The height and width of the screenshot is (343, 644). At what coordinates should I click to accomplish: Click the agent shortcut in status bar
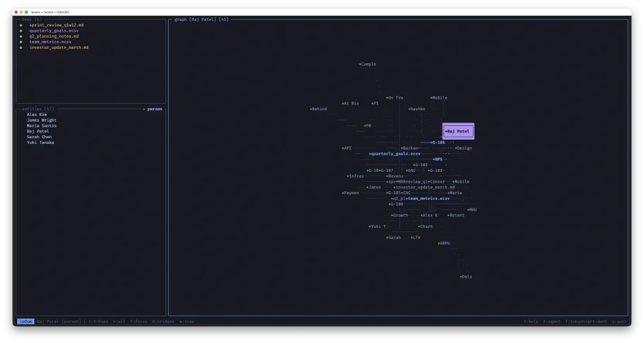pyautogui.click(x=551, y=322)
